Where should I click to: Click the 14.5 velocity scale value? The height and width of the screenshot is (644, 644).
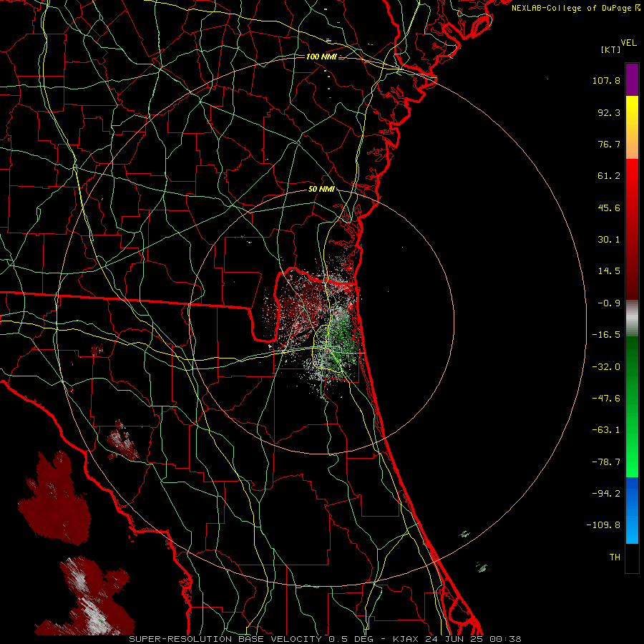609,271
